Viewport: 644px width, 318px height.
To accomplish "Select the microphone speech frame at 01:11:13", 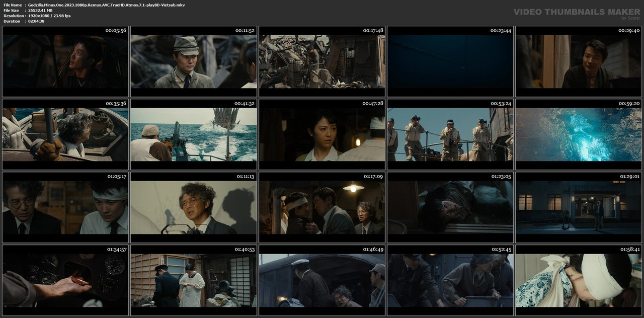I will (194, 207).
